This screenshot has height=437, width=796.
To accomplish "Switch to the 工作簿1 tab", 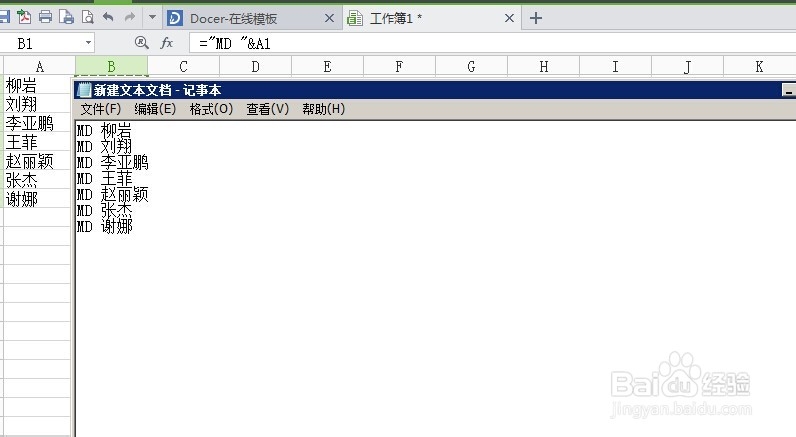I will point(432,18).
